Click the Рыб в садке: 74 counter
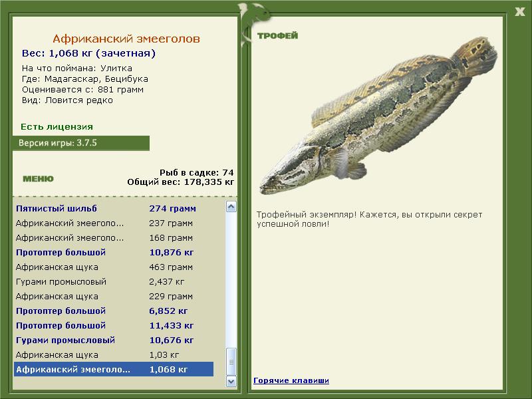 coord(197,172)
